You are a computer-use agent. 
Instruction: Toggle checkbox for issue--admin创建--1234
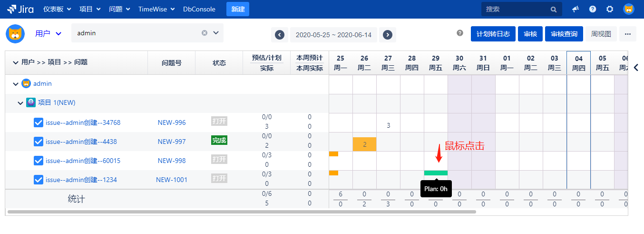click(39, 180)
